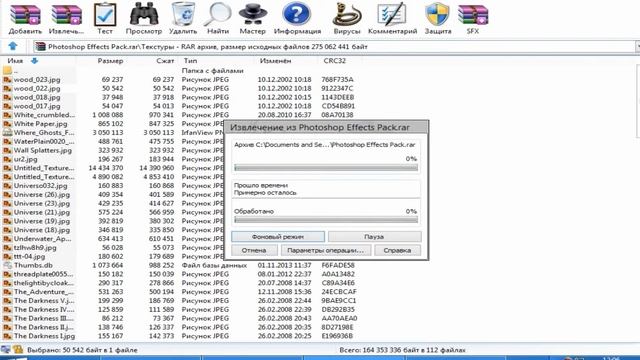Viewport: 640px width, 360px height.
Task: Click the Справка button
Action: pyautogui.click(x=397, y=250)
